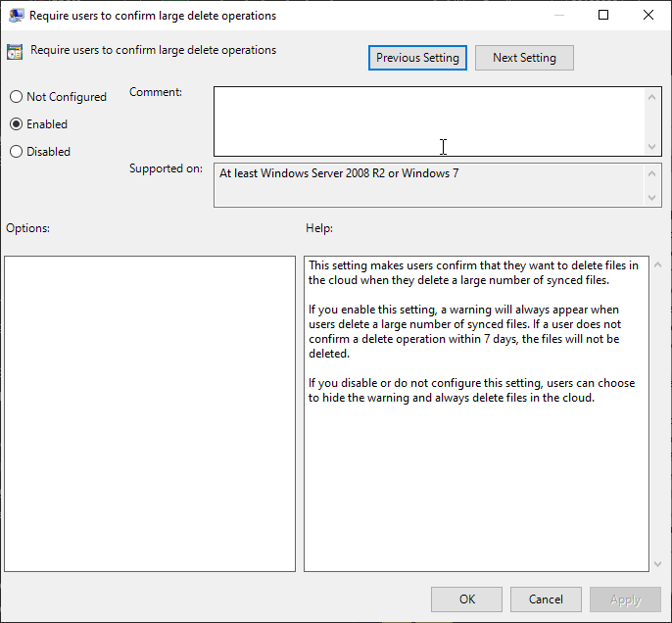Select the Not Configured radio button
This screenshot has height=623, width=672.
pyautogui.click(x=16, y=97)
